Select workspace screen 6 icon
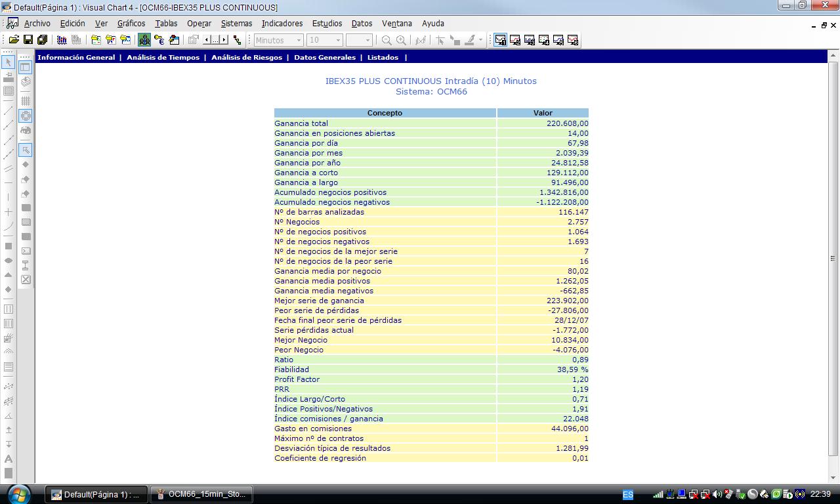840x504 pixels. (x=573, y=40)
